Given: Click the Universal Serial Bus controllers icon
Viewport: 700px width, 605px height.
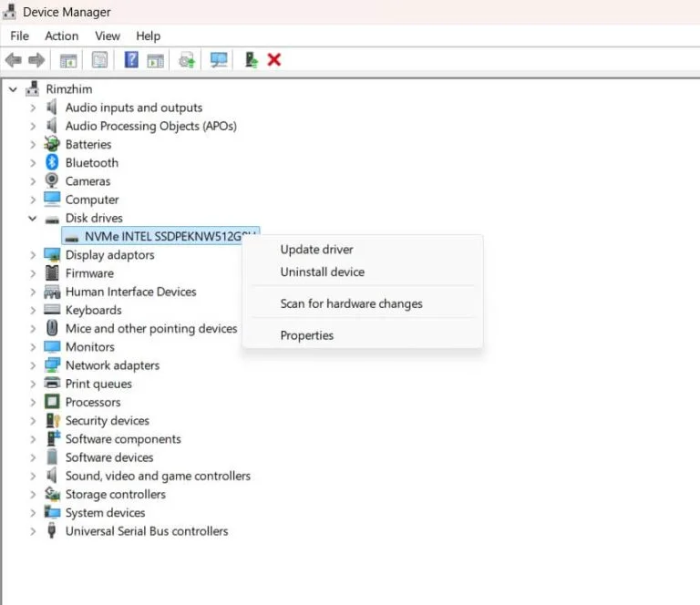Looking at the screenshot, I should point(52,531).
